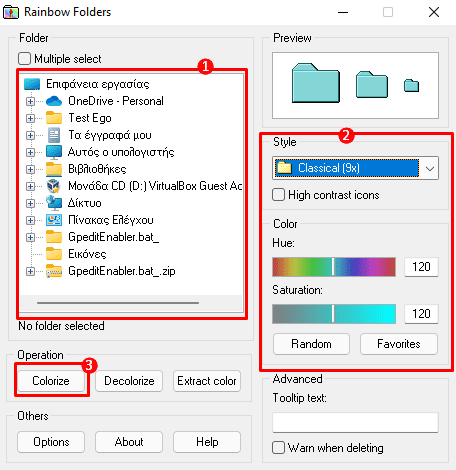Select Επιφάνεια εργασίας root item
The height and width of the screenshot is (470, 456).
point(98,84)
